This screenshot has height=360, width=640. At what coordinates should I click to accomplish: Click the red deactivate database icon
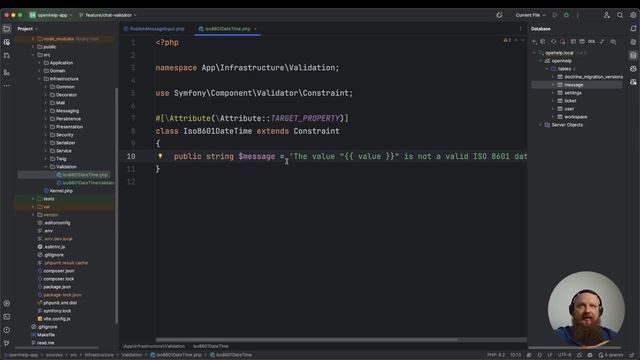pyautogui.click(x=563, y=42)
